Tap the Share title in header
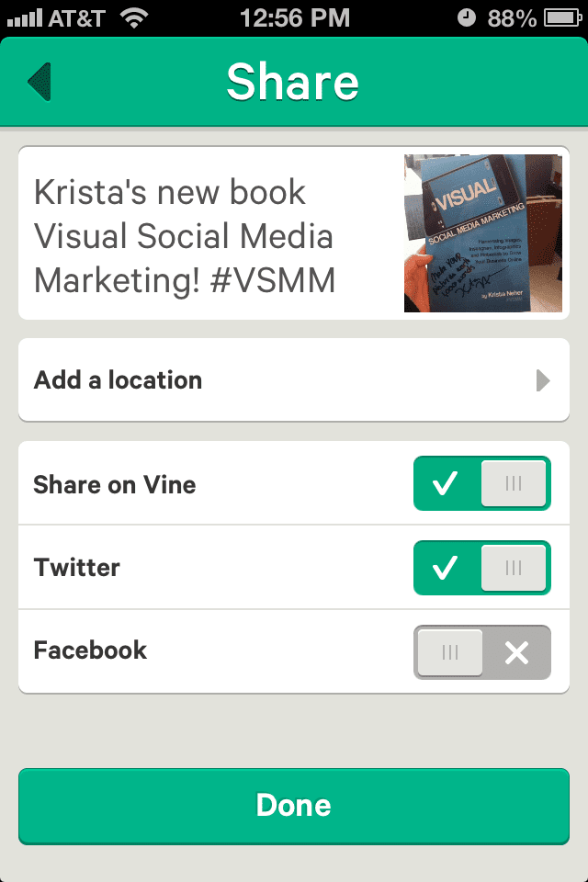588x882 pixels. point(293,82)
